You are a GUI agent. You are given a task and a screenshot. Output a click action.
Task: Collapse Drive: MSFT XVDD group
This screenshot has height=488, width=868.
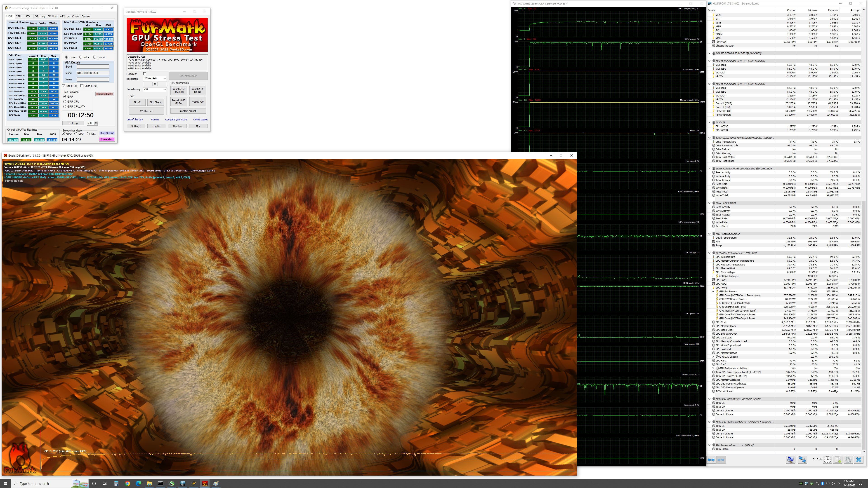coord(709,203)
